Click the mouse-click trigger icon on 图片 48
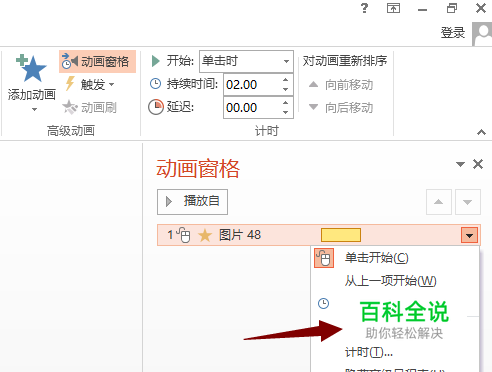 183,235
